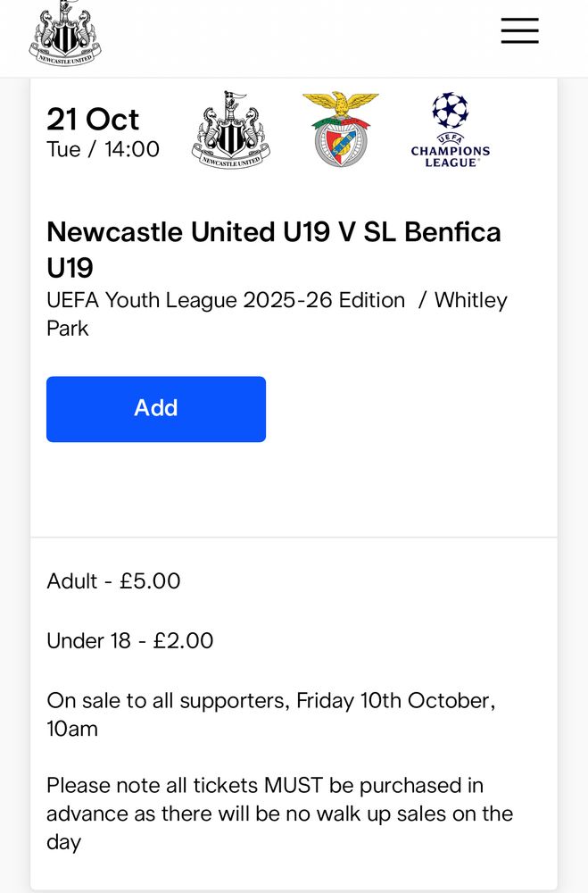This screenshot has width=588, height=893.
Task: Open the hamburger navigation menu
Action: 519,30
